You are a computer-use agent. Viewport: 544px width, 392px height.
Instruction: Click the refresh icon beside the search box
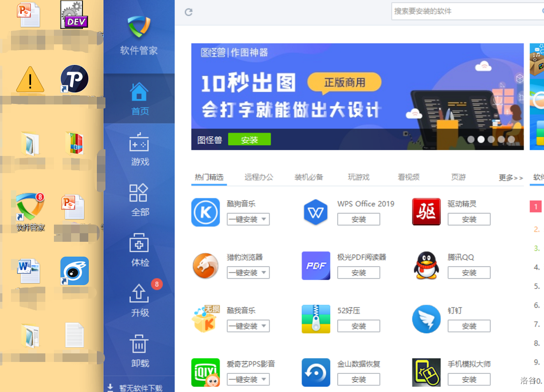(x=188, y=12)
